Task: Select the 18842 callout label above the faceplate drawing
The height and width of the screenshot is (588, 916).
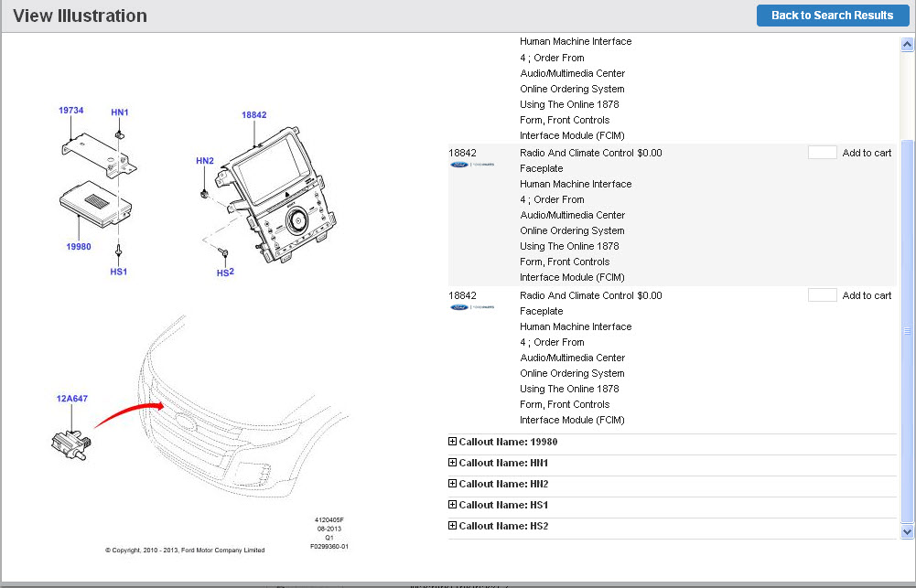Action: [253, 115]
